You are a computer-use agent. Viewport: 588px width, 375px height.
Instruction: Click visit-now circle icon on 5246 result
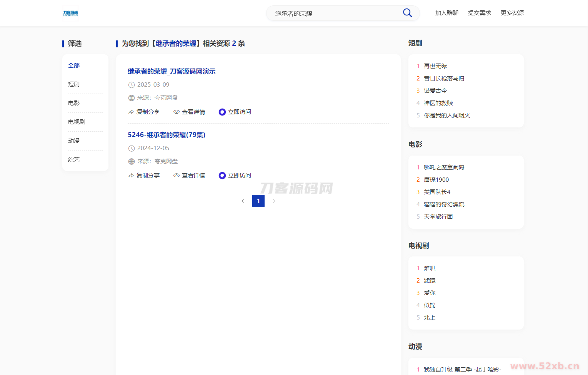pyautogui.click(x=222, y=176)
